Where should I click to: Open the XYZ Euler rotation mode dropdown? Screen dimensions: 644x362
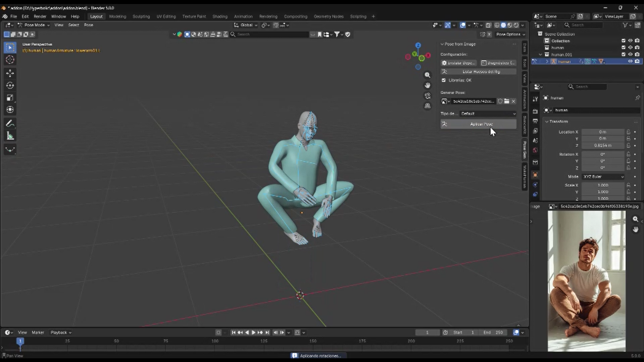(603, 177)
